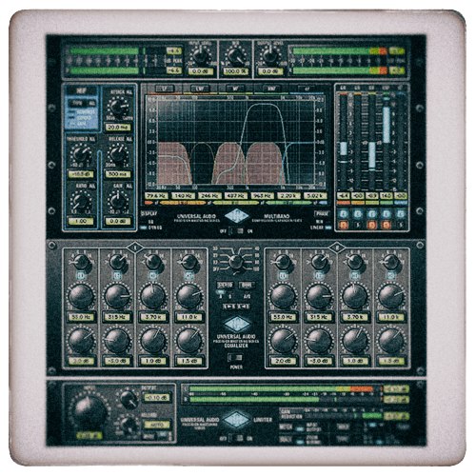
Task: Solo the second Multiband band
Action: coord(358,225)
